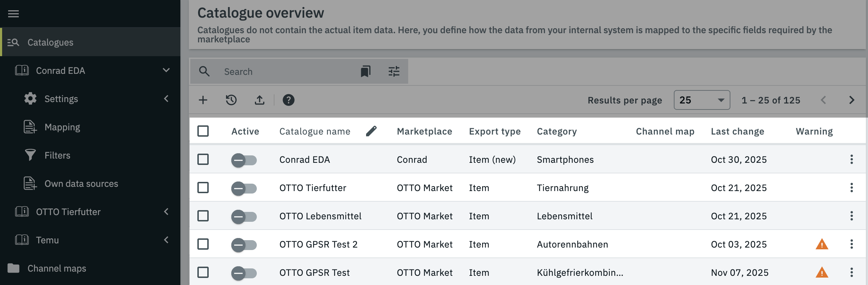868x285 pixels.
Task: Click the upload export icon
Action: [260, 100]
